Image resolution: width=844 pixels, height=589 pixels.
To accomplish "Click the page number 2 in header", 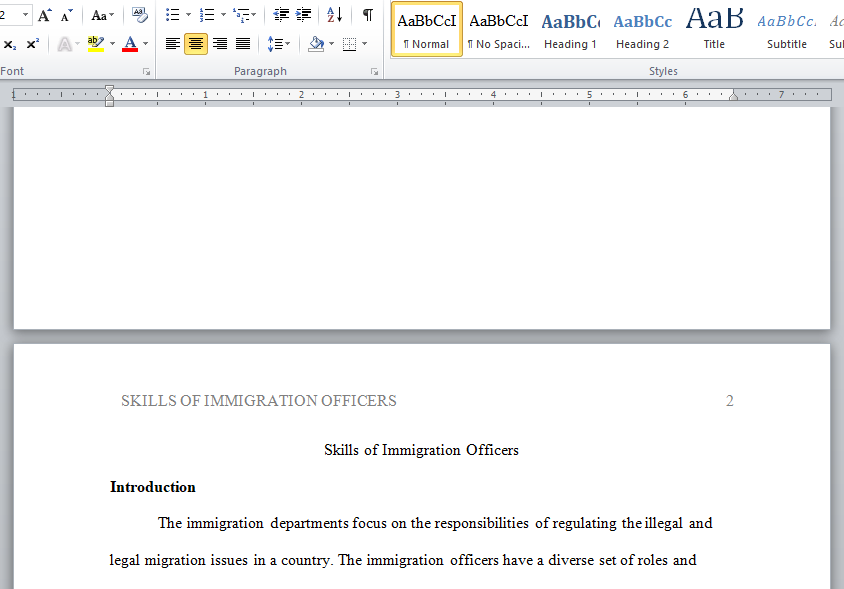I will pos(729,401).
